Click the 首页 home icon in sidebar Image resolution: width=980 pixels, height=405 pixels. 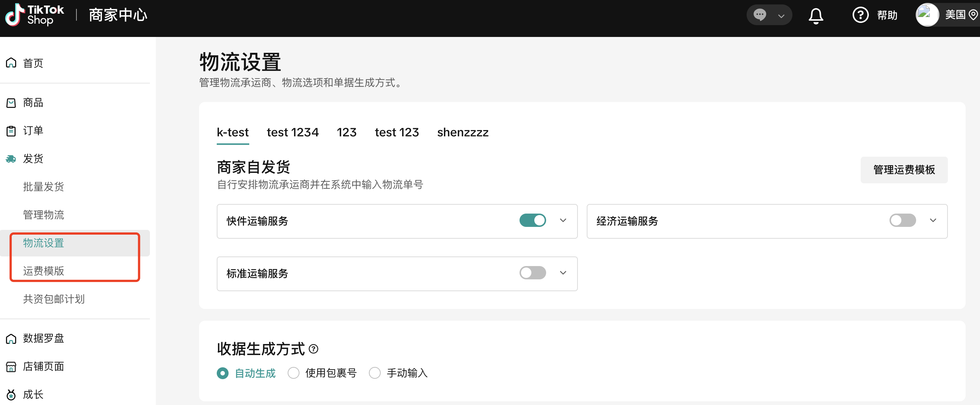pos(11,62)
